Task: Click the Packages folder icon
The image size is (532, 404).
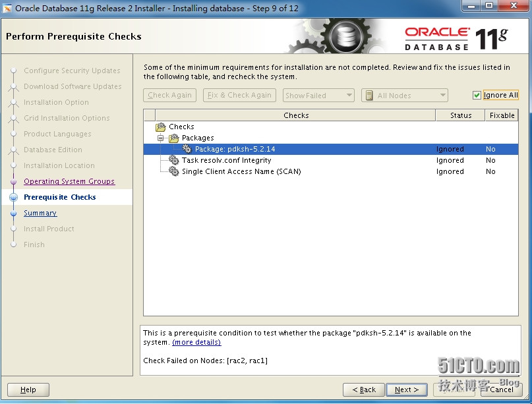Action: [174, 138]
